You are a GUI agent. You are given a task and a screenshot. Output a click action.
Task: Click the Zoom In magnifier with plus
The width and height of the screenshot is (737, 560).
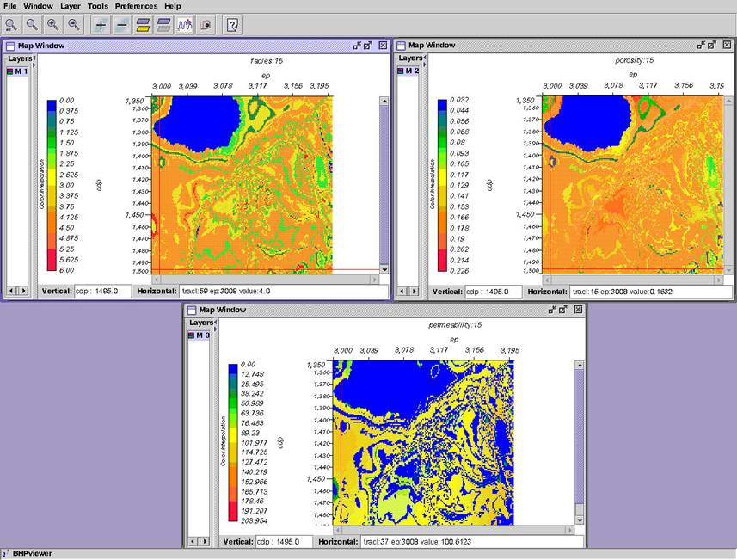pyautogui.click(x=52, y=25)
